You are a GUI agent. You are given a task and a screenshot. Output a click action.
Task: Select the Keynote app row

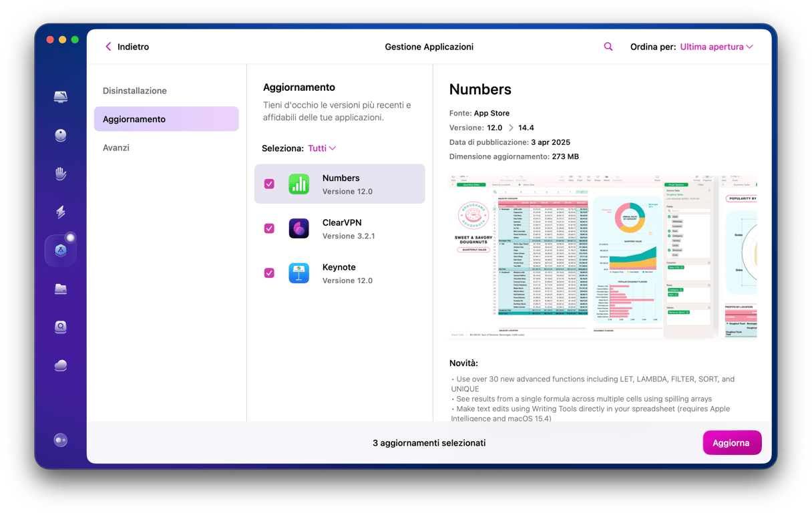tap(347, 273)
